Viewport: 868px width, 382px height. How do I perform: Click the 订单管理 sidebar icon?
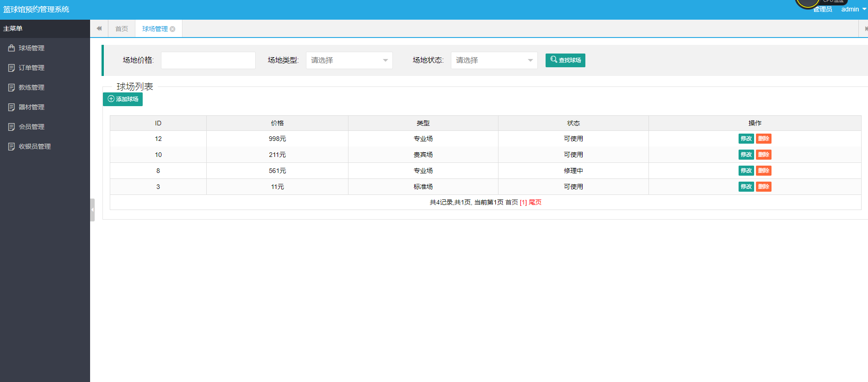[11, 68]
